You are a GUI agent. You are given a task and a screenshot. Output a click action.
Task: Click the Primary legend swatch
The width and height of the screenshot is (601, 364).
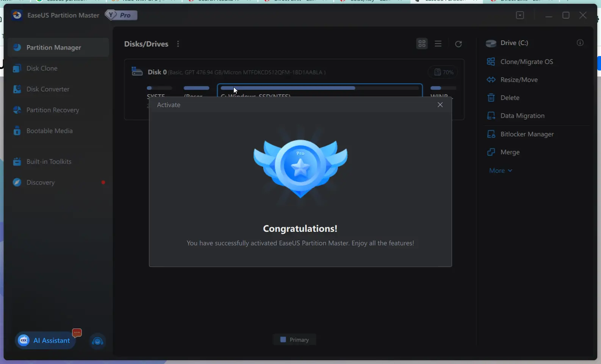tap(283, 340)
